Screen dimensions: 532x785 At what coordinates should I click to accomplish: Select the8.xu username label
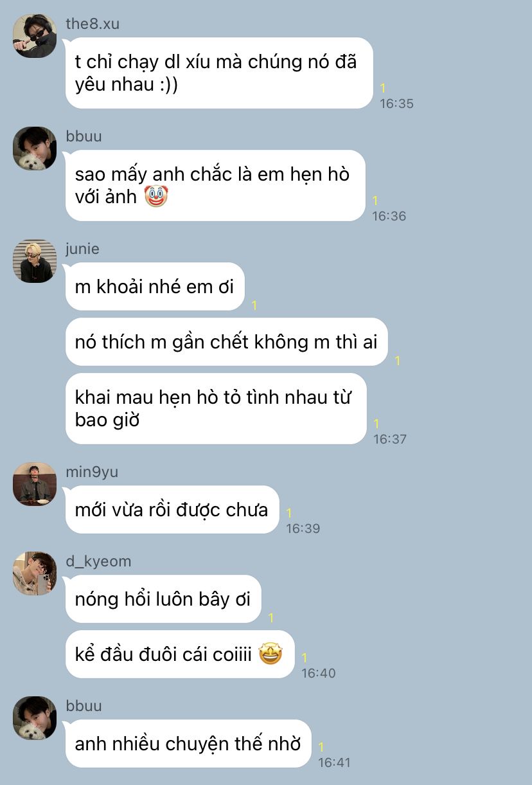pyautogui.click(x=93, y=24)
